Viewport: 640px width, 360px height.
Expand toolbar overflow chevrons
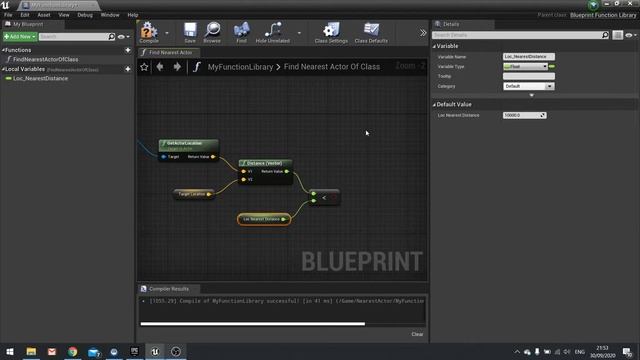click(423, 33)
